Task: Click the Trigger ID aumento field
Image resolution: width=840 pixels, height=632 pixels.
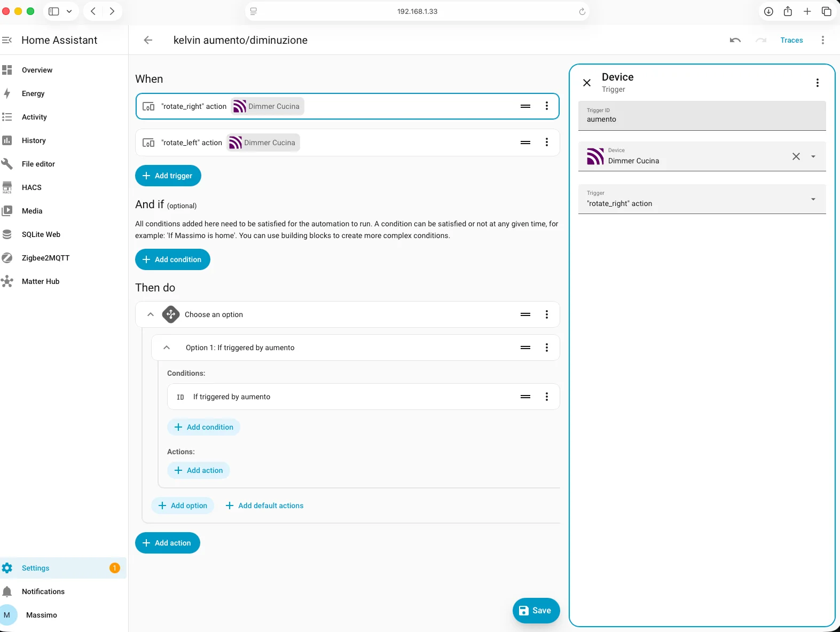Action: coord(702,116)
